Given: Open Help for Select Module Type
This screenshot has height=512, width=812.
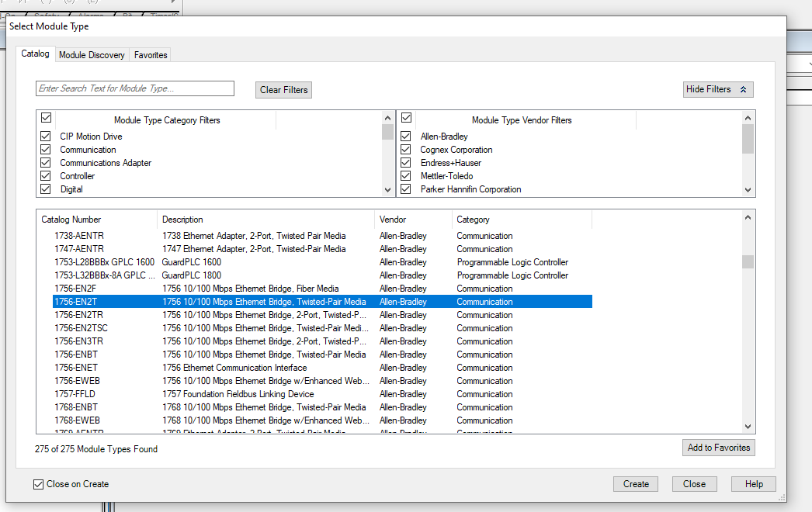Looking at the screenshot, I should (x=754, y=484).
